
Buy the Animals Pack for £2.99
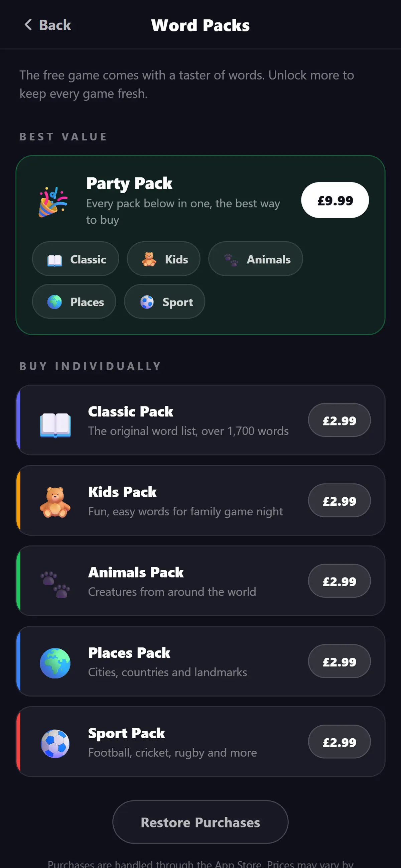click(x=339, y=581)
